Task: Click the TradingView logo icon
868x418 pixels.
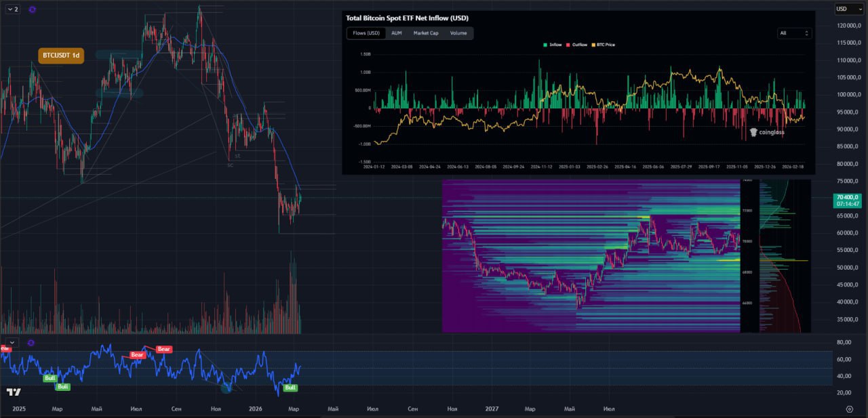Action: (x=14, y=392)
